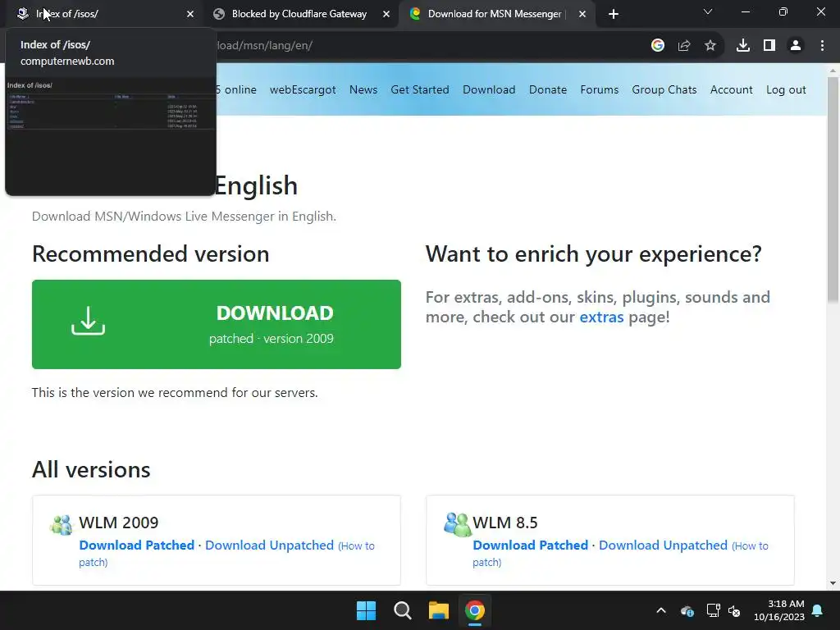Open the Windows Start menu
Screen dimensions: 840x630
(x=367, y=610)
